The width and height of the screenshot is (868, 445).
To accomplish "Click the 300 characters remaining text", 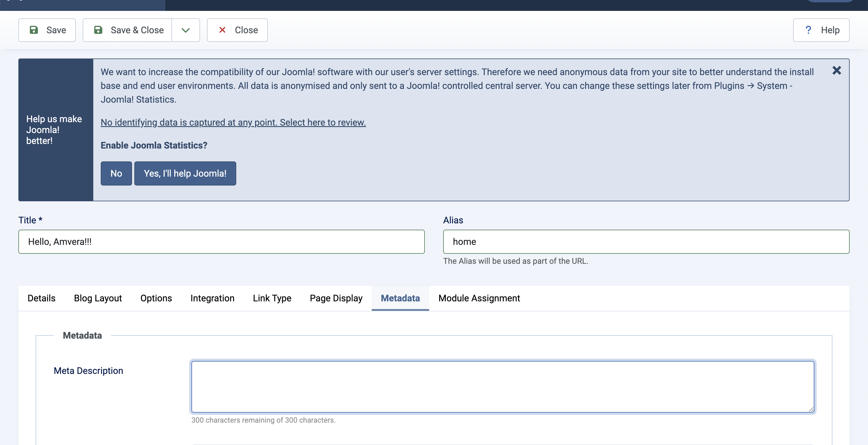I will tap(263, 420).
